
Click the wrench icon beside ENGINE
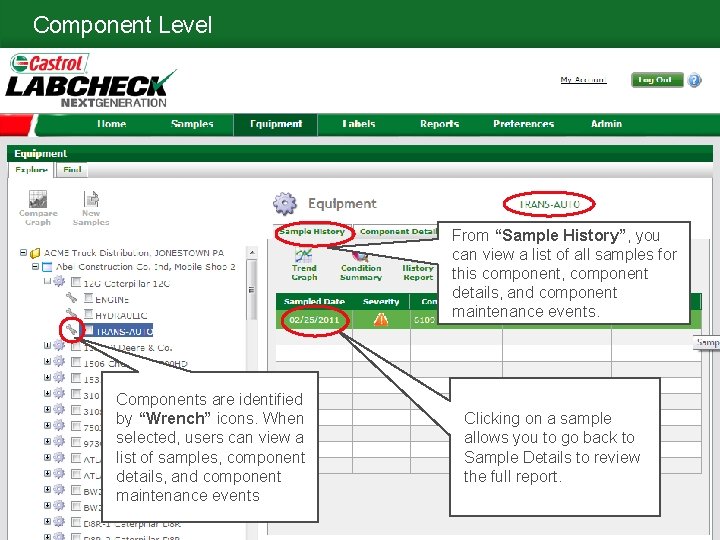point(71,298)
